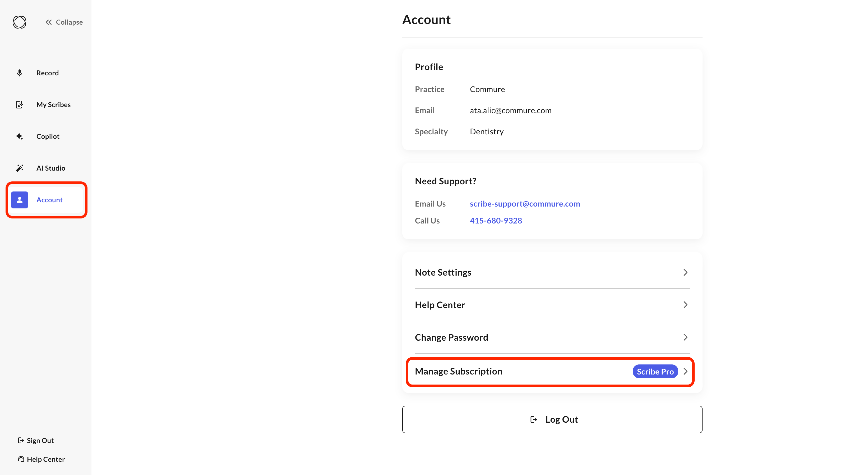Click the Need Support? heading
Image resolution: width=868 pixels, height=475 pixels.
(x=445, y=181)
